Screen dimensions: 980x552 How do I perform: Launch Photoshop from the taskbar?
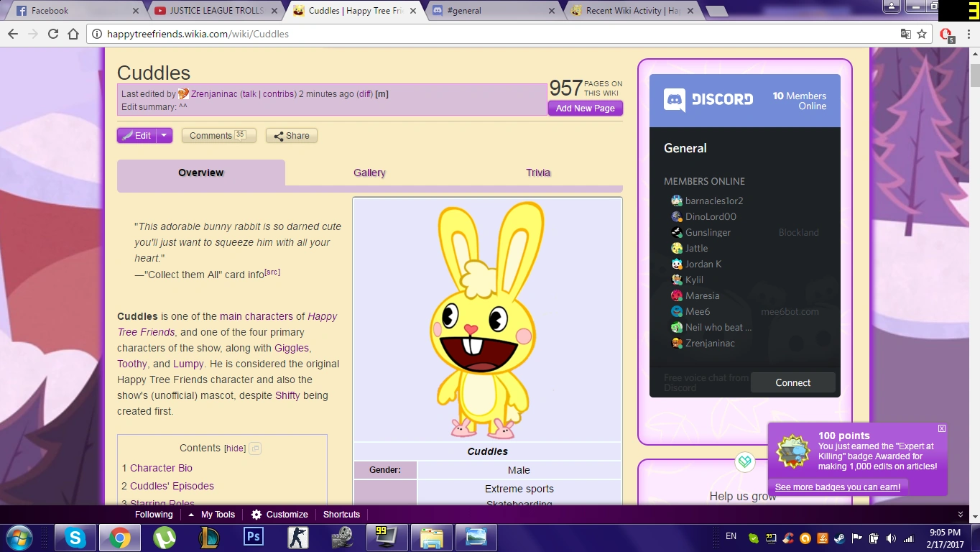pyautogui.click(x=253, y=538)
